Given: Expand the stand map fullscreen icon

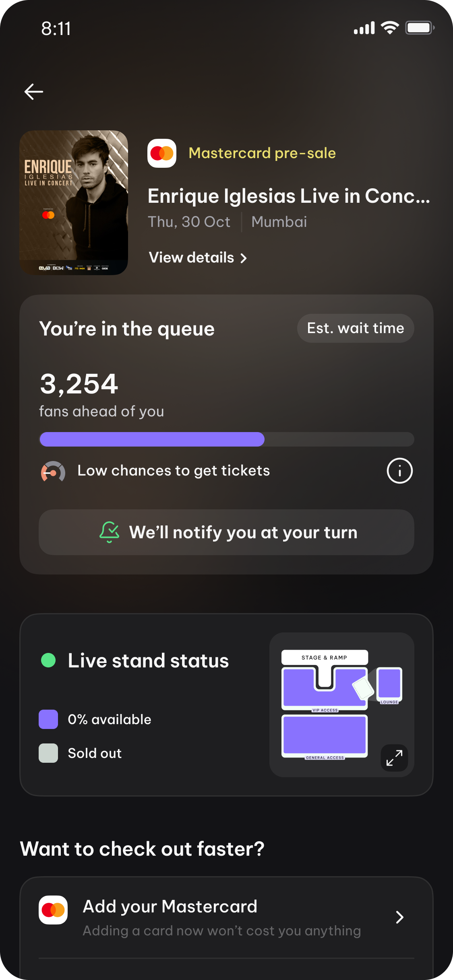Looking at the screenshot, I should pyautogui.click(x=394, y=758).
